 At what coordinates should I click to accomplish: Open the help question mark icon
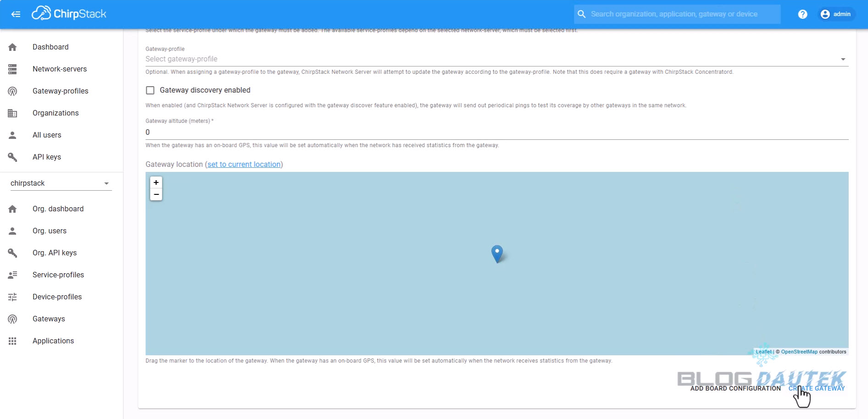[x=802, y=14]
